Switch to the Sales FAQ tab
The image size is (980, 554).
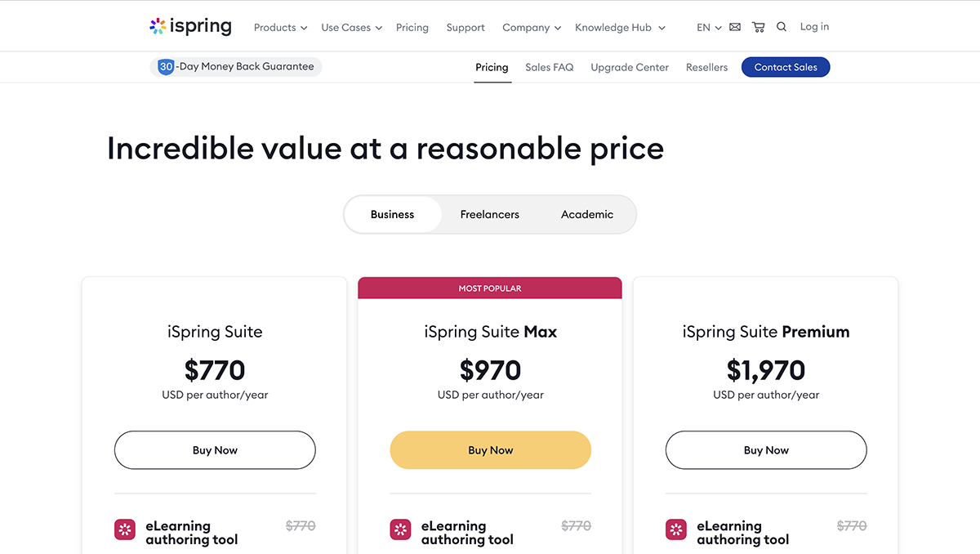coord(549,67)
